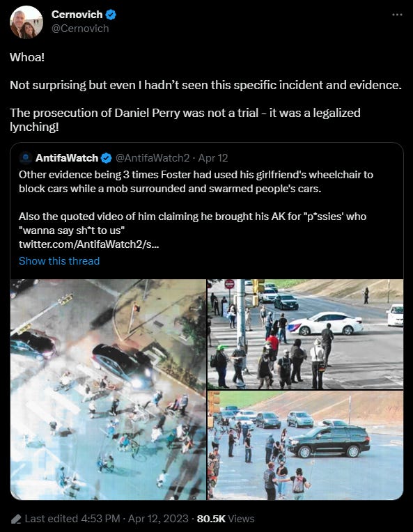Image resolution: width=413 pixels, height=532 pixels.
Task: Click Cernovich's profile avatar photo
Action: pyautogui.click(x=26, y=22)
